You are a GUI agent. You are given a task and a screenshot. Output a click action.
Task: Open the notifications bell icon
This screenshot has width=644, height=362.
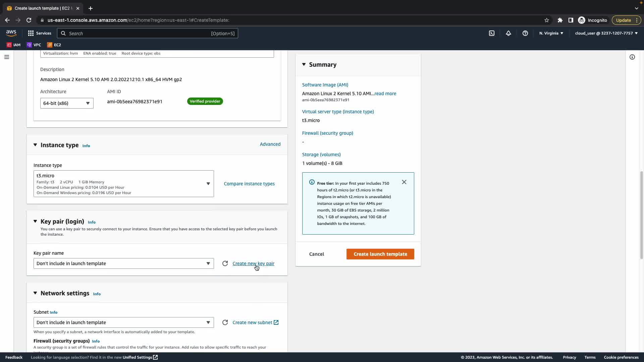tap(508, 33)
